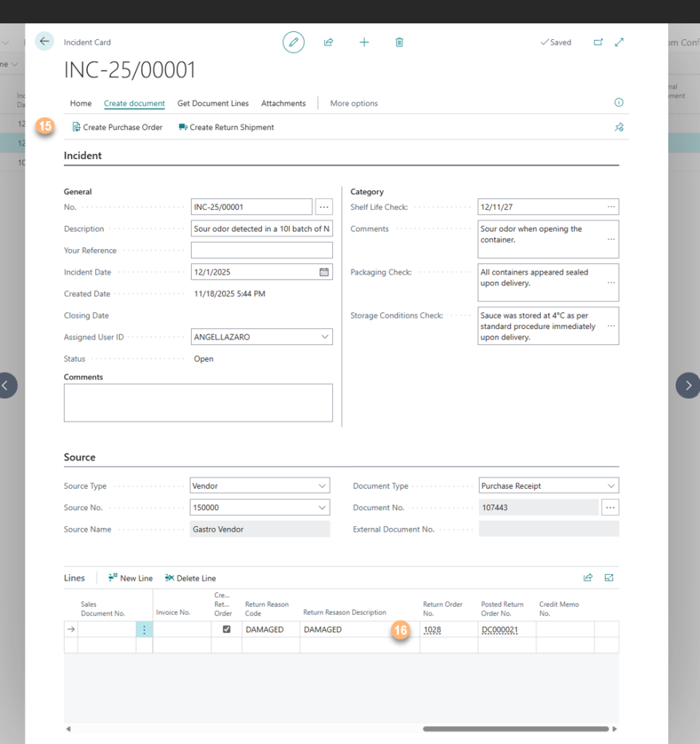Click the Incident heading

(x=83, y=155)
